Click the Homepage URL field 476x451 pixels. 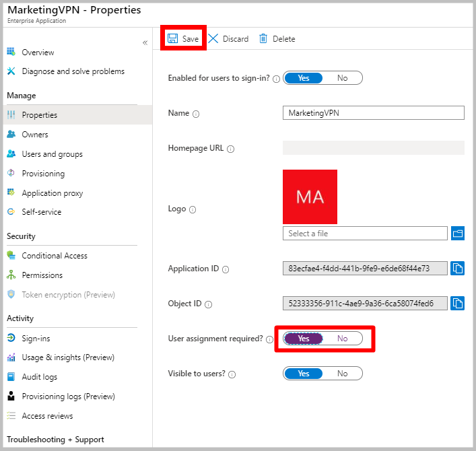pyautogui.click(x=374, y=147)
